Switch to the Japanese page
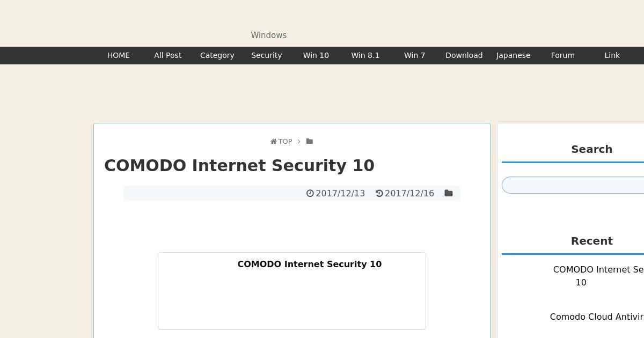Screen dimensions: 644x338 point(514,55)
